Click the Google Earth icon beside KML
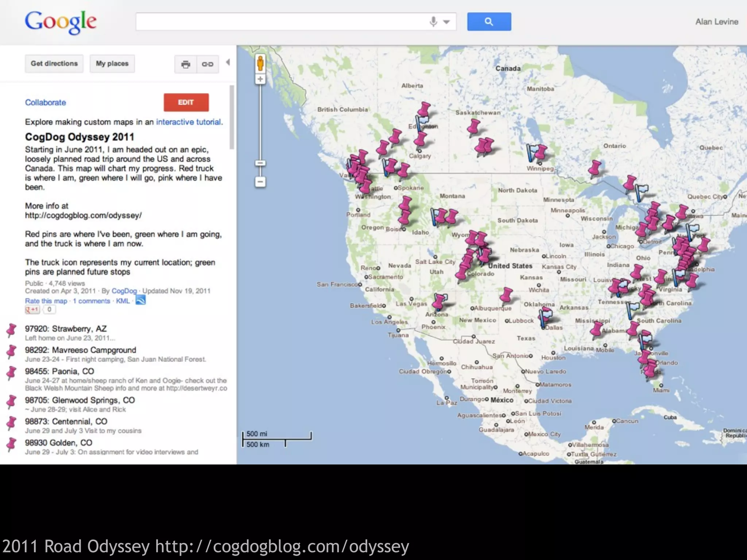This screenshot has width=747, height=560. pos(140,300)
